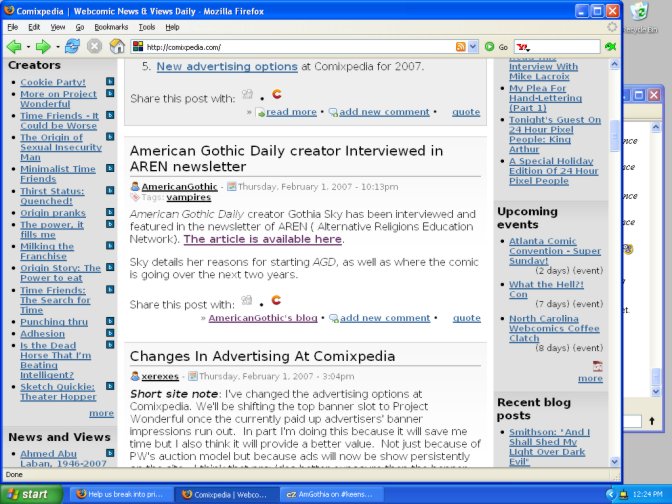672x504 pixels.
Task: Open the Bookmarks menu
Action: (x=111, y=27)
